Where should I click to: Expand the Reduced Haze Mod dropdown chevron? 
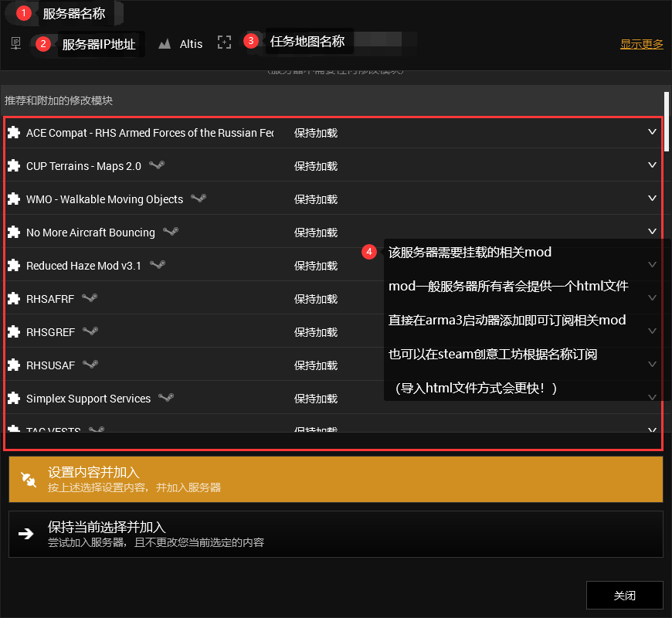pyautogui.click(x=652, y=264)
